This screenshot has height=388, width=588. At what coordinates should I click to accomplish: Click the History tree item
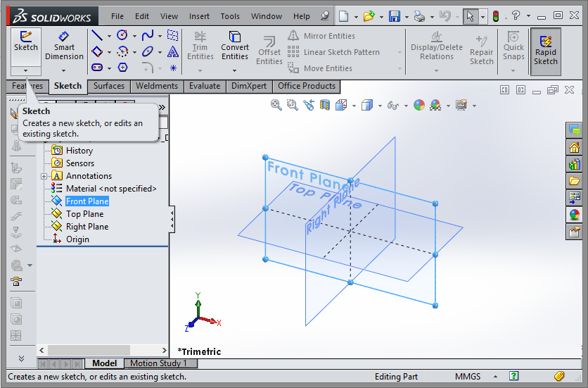coord(79,151)
